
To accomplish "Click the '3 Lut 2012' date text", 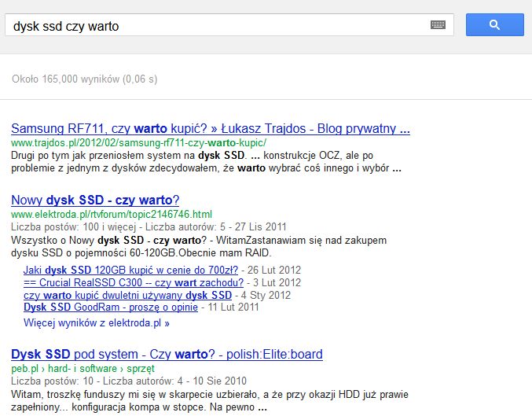I will click(x=277, y=282).
